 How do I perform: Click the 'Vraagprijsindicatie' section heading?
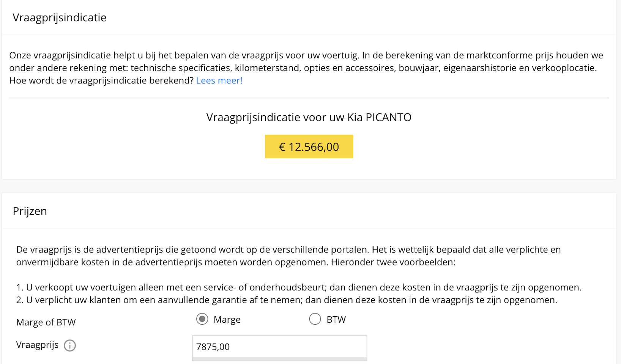[x=60, y=17]
